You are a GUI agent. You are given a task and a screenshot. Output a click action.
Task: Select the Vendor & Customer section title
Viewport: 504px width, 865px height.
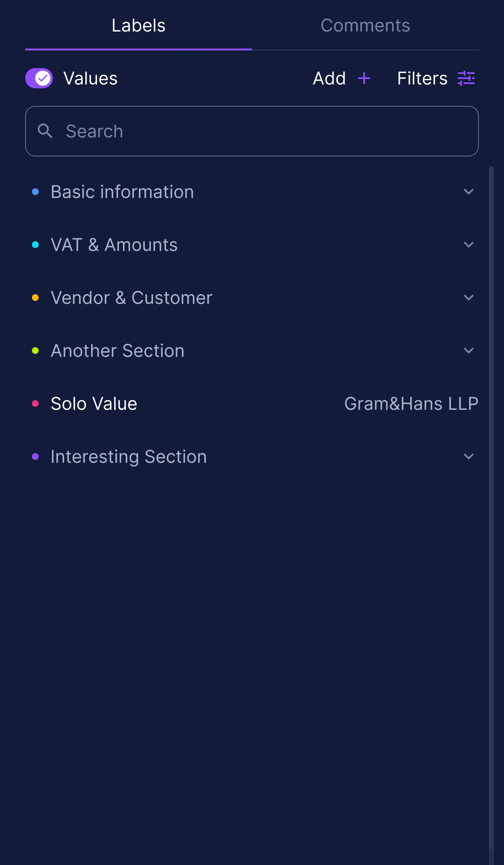coord(131,298)
